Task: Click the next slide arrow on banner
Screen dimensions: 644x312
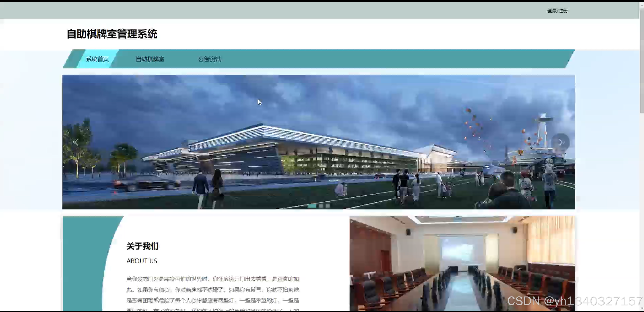Action: (x=560, y=142)
